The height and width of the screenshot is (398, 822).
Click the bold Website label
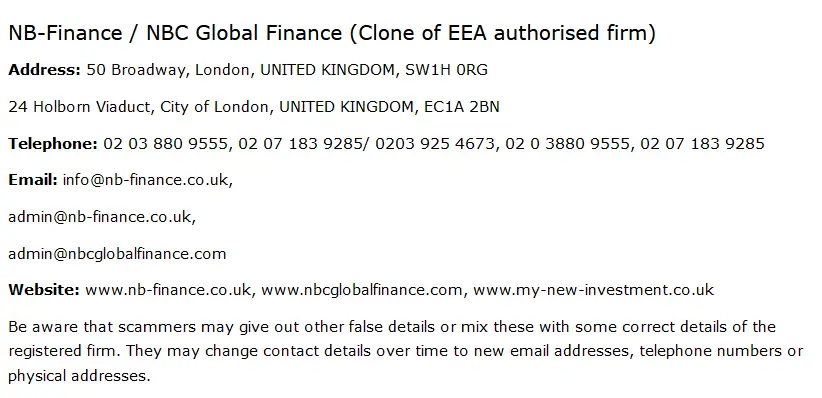pyautogui.click(x=44, y=290)
